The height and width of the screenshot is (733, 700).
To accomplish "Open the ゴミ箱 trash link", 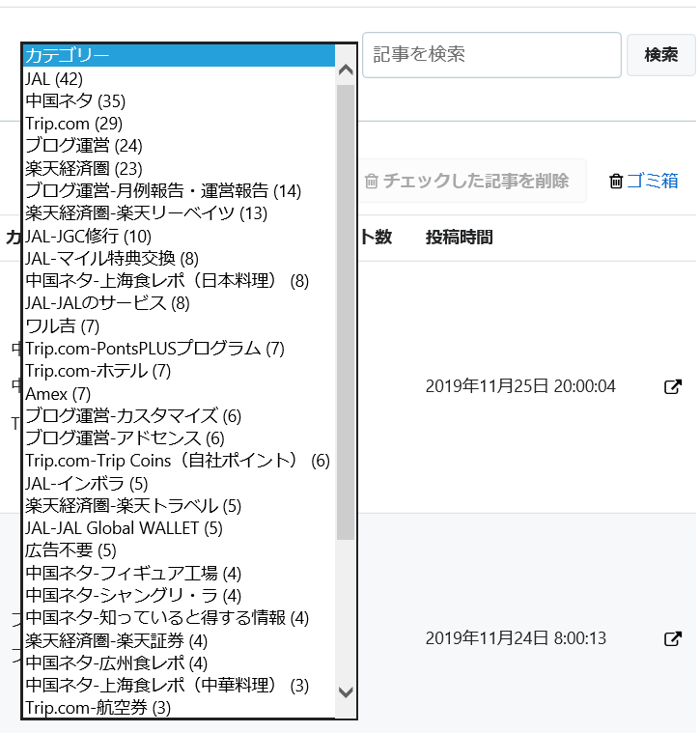I will click(x=643, y=181).
